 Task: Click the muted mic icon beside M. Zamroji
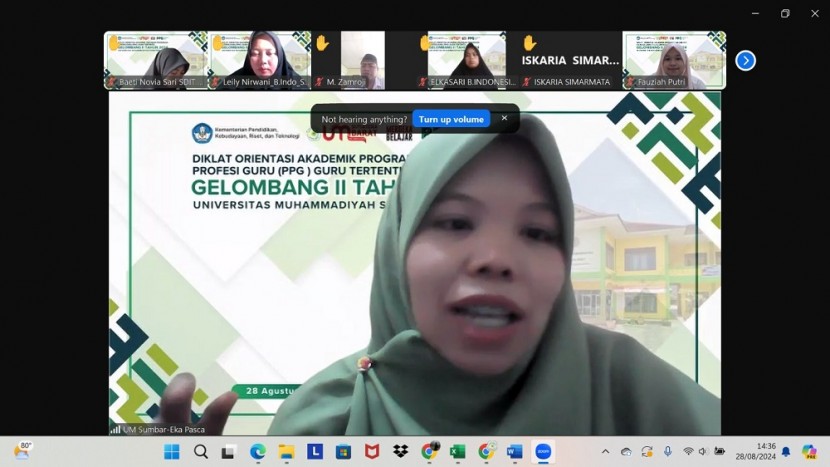[319, 82]
